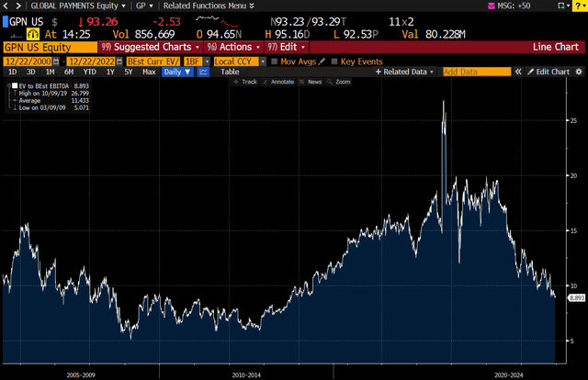Expand the GLOBAL PAYMENTS Equity dropdown
The image size is (588, 380).
click(x=78, y=6)
